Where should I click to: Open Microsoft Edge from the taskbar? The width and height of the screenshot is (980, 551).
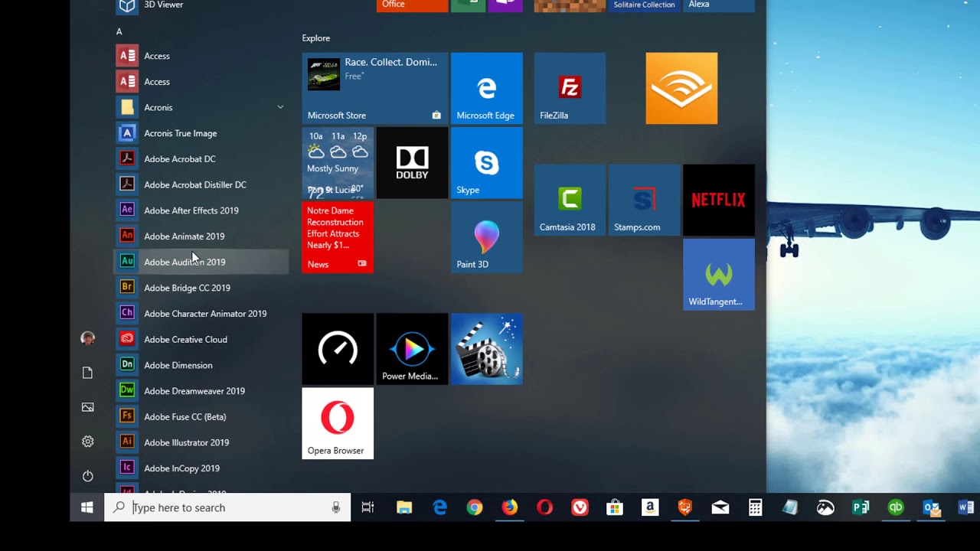click(x=439, y=507)
